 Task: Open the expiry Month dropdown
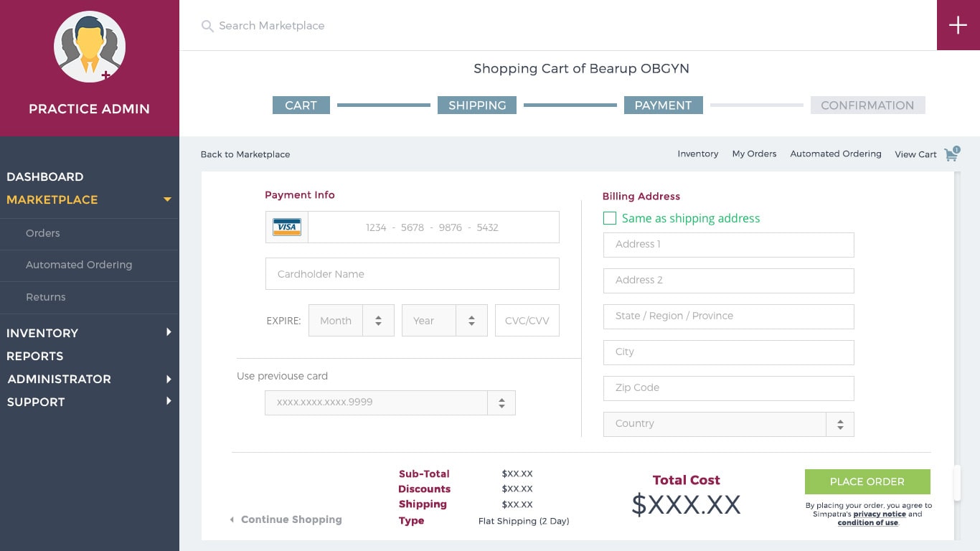378,321
